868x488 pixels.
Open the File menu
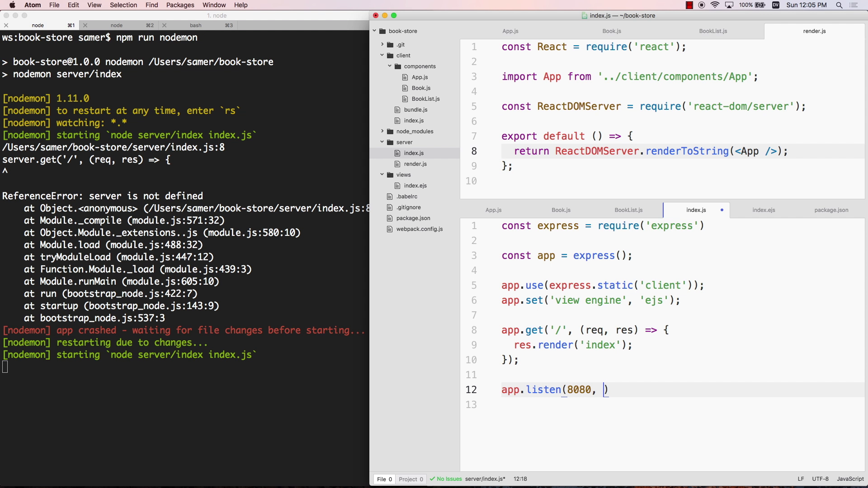point(54,5)
